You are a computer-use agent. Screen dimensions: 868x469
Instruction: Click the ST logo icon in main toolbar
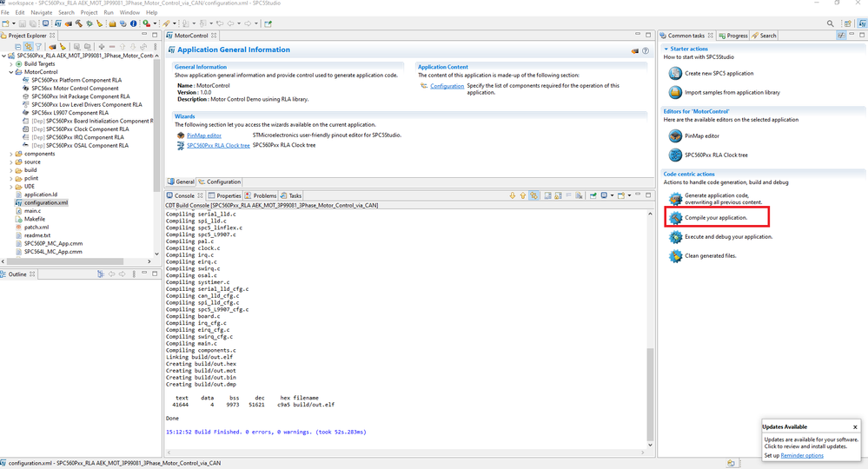coord(57,23)
